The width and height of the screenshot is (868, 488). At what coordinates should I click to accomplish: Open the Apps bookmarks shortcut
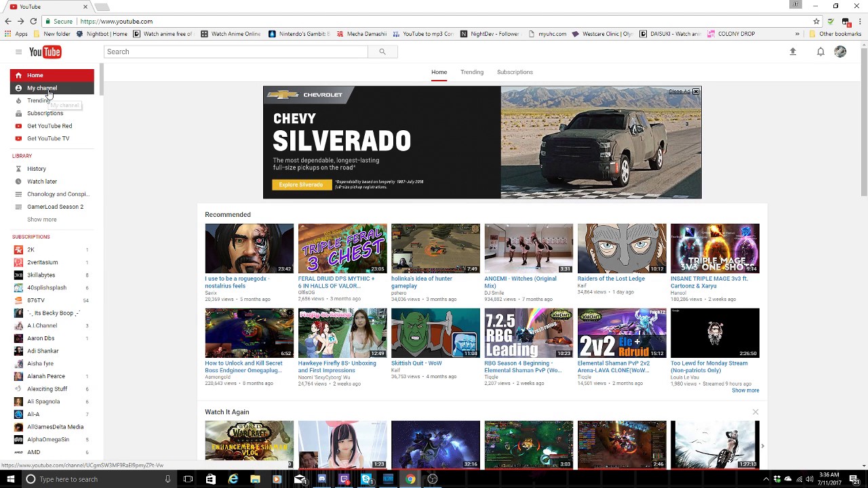tap(16, 34)
